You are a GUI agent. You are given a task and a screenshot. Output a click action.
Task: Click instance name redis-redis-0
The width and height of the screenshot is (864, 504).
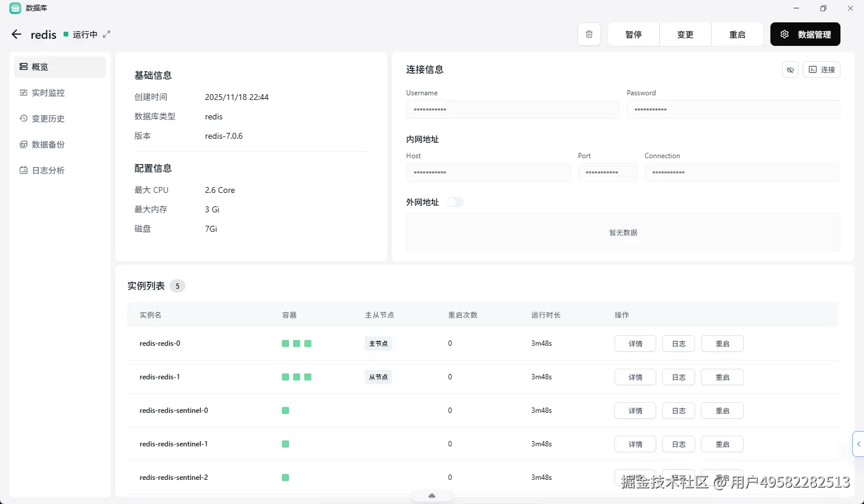[x=159, y=343]
